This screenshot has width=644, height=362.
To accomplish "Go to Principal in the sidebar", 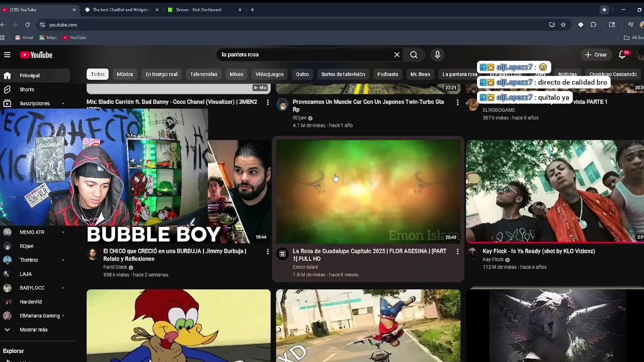I will 35,75.
